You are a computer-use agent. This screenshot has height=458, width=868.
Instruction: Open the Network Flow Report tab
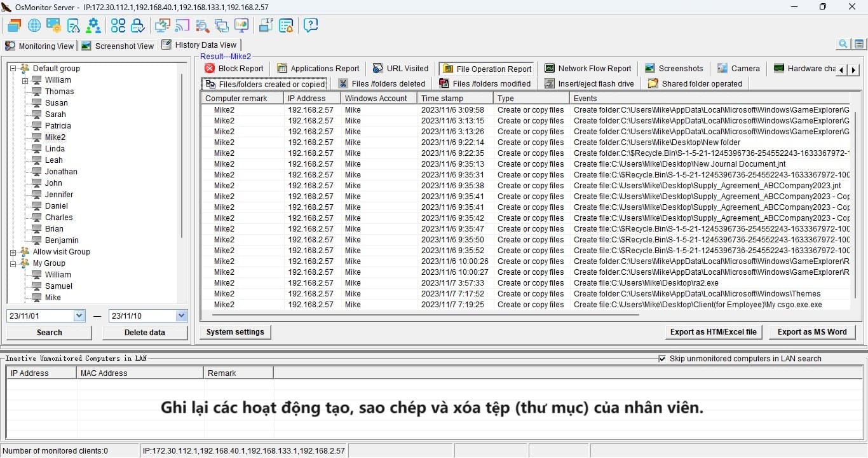point(587,68)
